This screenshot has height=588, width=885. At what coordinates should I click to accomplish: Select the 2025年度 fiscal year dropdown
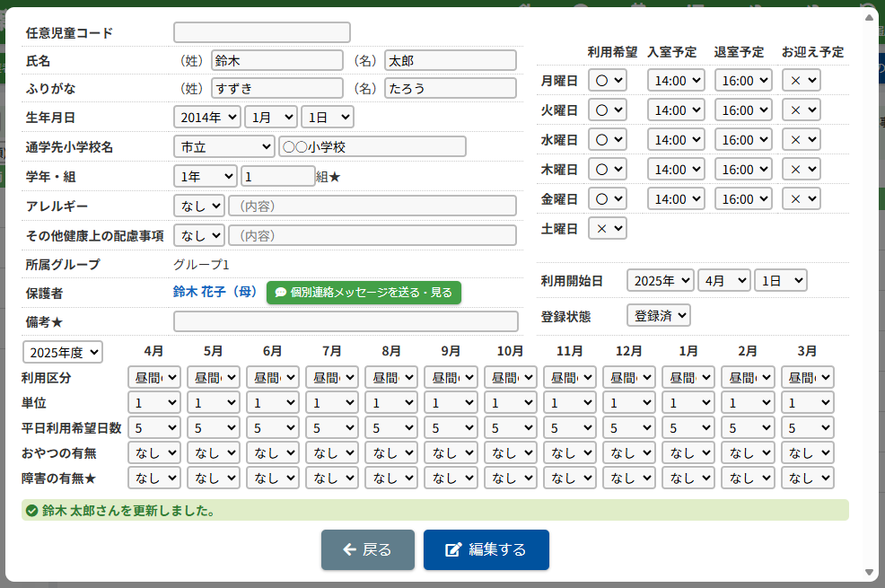(x=63, y=352)
